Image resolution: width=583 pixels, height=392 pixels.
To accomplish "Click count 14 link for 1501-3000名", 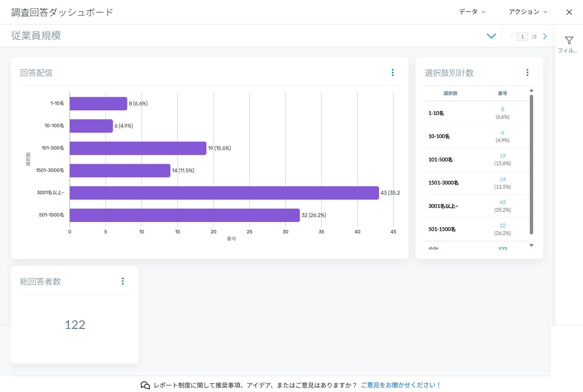I will pyautogui.click(x=503, y=179).
